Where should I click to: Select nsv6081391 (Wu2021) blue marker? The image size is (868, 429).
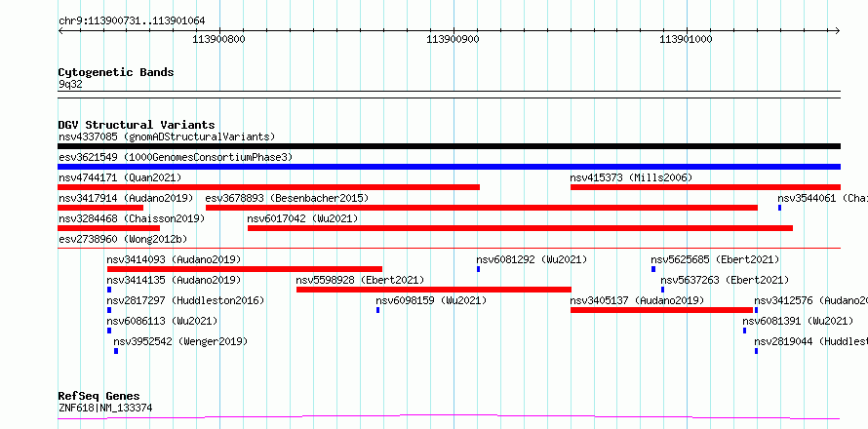click(x=744, y=331)
